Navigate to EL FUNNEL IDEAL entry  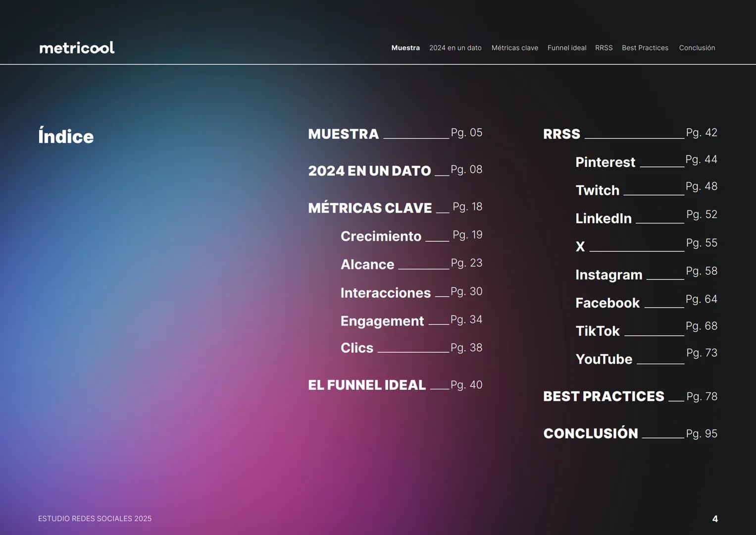click(367, 384)
